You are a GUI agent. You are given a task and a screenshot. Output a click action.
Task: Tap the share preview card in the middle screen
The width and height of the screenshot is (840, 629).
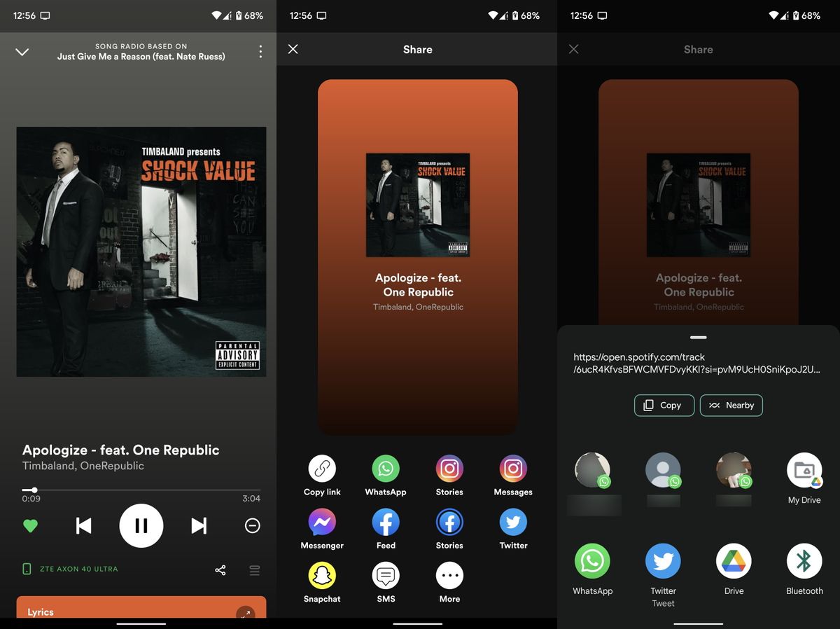[418, 257]
